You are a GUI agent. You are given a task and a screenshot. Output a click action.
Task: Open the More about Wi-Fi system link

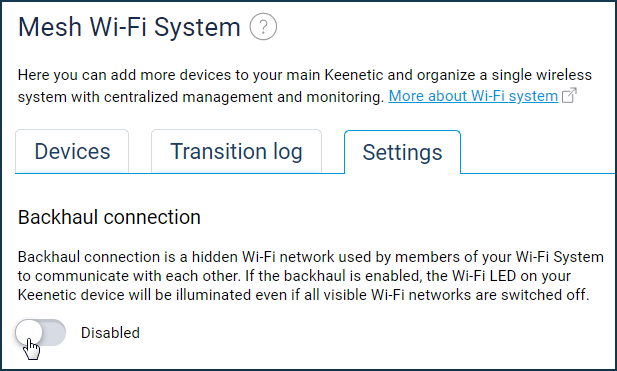[x=473, y=96]
